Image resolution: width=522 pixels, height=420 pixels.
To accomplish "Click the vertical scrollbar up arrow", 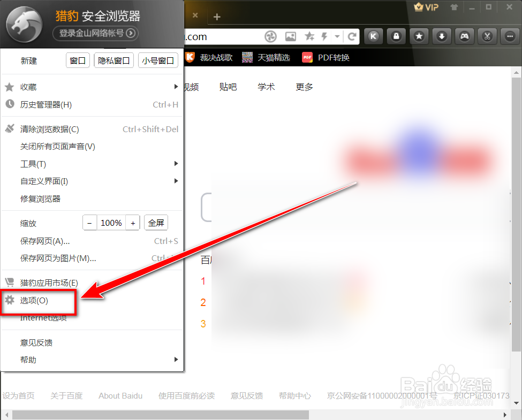I will 516,72.
